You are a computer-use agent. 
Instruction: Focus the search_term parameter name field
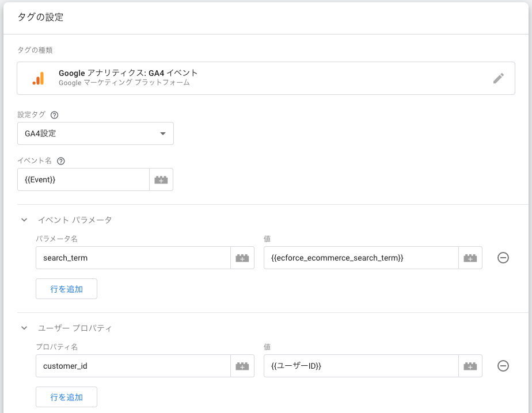134,258
